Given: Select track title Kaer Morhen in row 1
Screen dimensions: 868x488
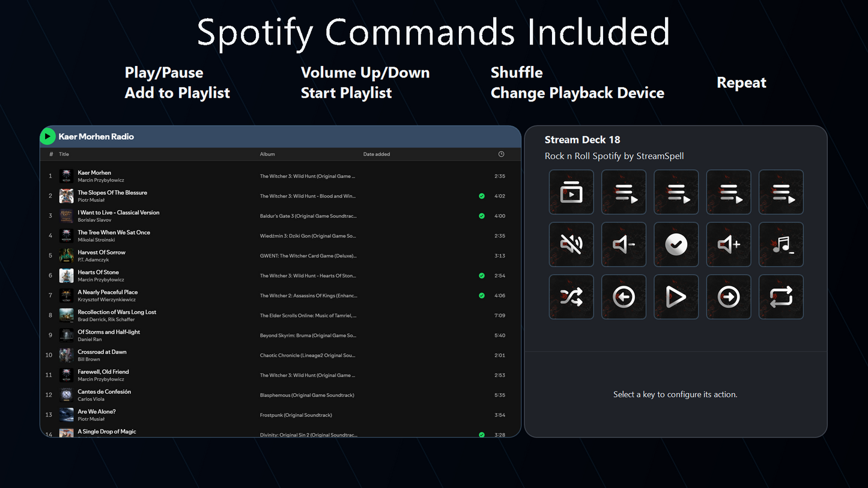Looking at the screenshot, I should click(94, 173).
